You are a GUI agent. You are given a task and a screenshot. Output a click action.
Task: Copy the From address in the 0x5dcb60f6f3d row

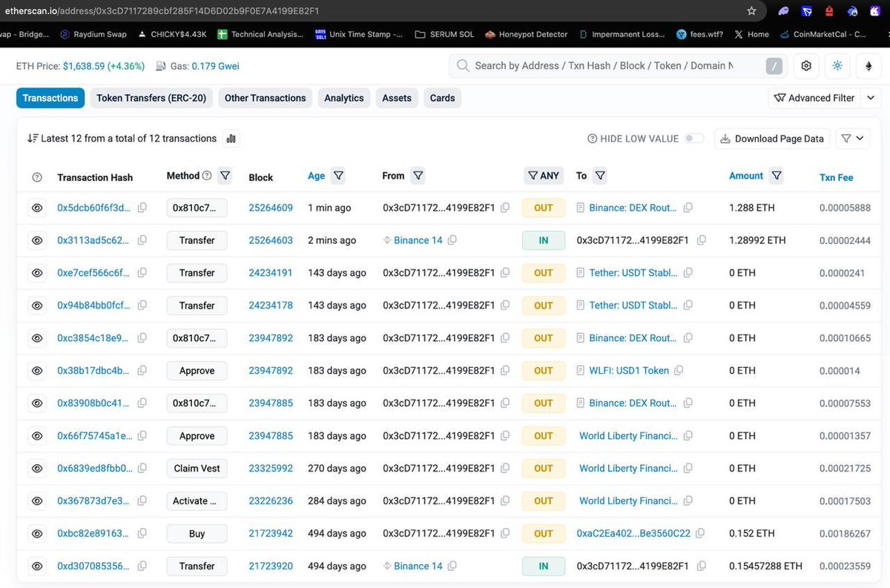(x=505, y=208)
